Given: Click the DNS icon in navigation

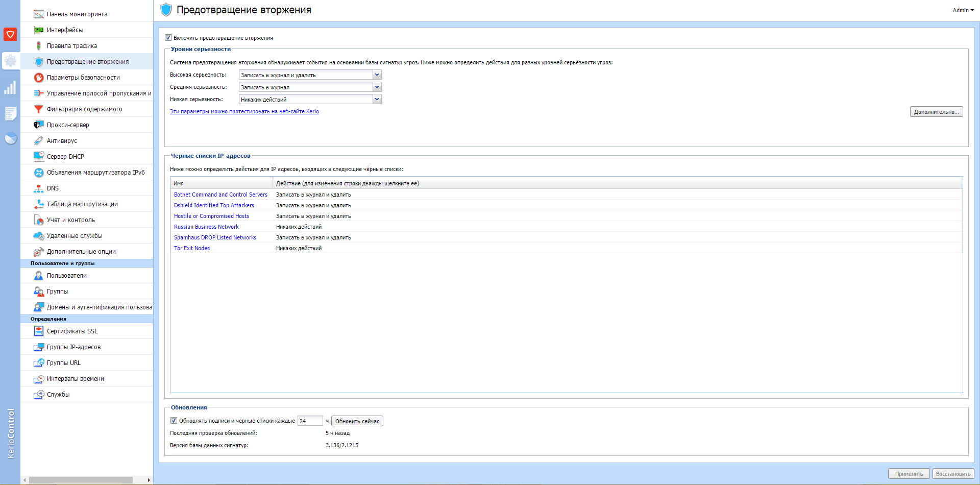Looking at the screenshot, I should click(x=38, y=188).
